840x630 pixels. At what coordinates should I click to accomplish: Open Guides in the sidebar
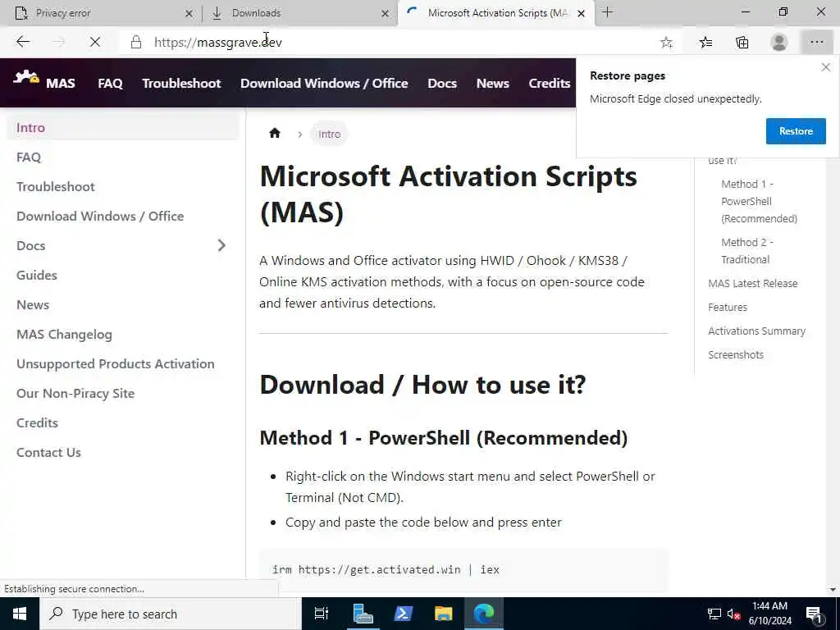[x=36, y=275]
